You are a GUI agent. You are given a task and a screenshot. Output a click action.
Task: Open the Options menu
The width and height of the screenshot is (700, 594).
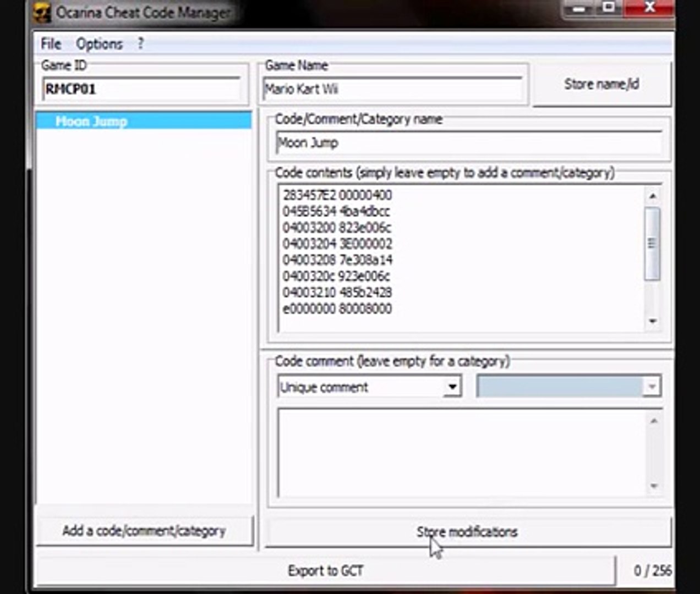(x=99, y=44)
